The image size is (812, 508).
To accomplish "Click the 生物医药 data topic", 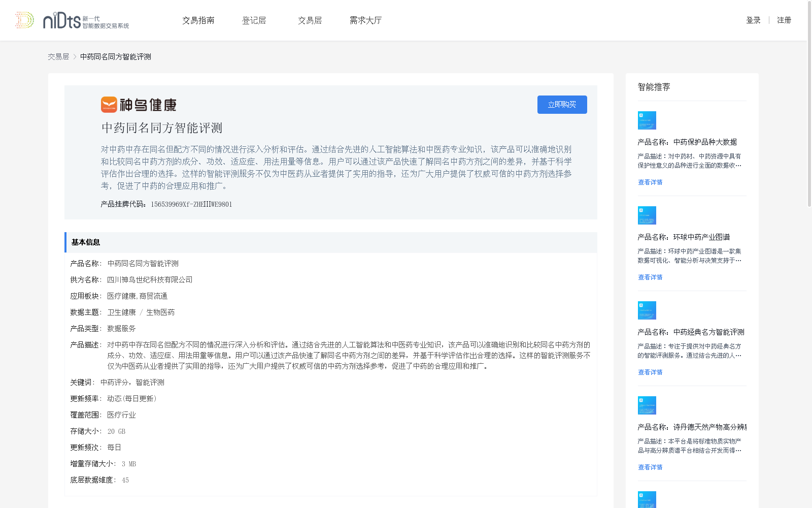I will (160, 312).
